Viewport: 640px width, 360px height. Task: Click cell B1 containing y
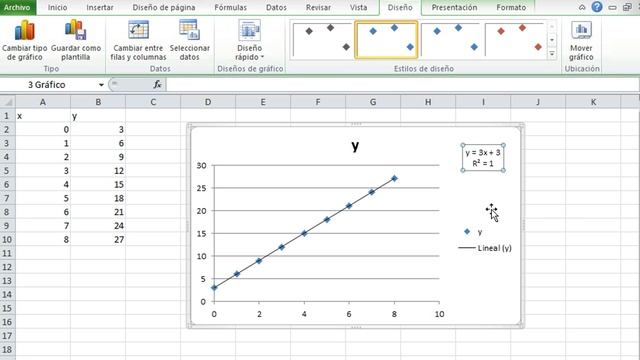pyautogui.click(x=98, y=116)
